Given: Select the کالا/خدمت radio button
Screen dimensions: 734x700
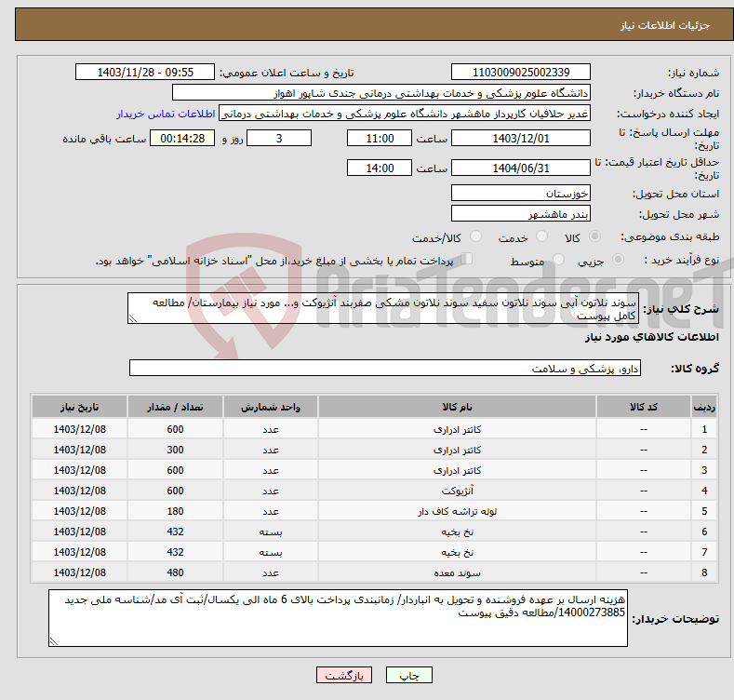Looking at the screenshot, I should (x=475, y=236).
